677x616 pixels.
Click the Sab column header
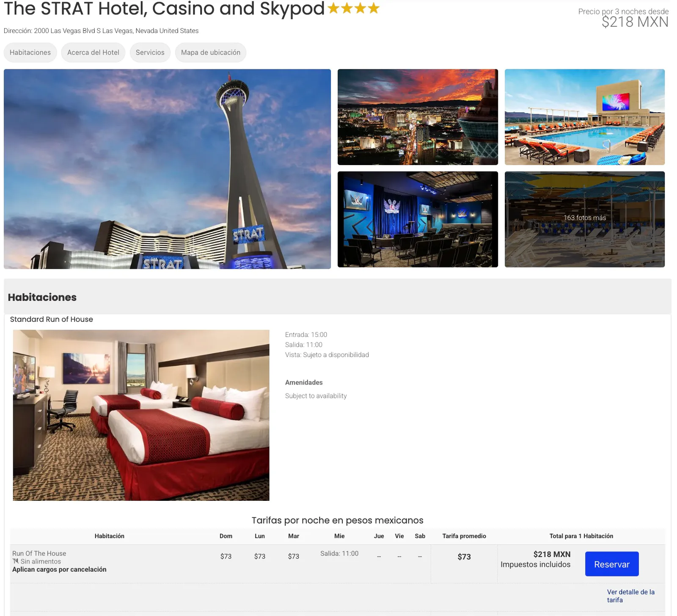(x=420, y=536)
